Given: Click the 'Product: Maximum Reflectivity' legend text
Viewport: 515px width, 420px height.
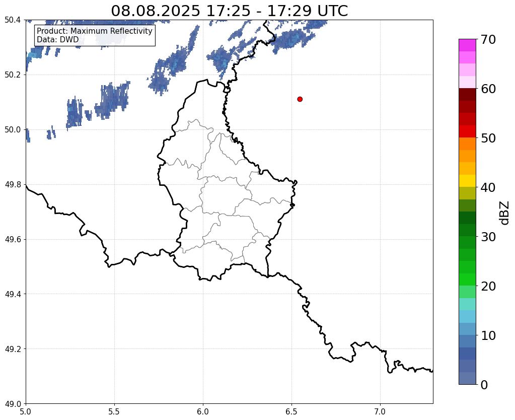Looking at the screenshot, I should pos(95,31).
